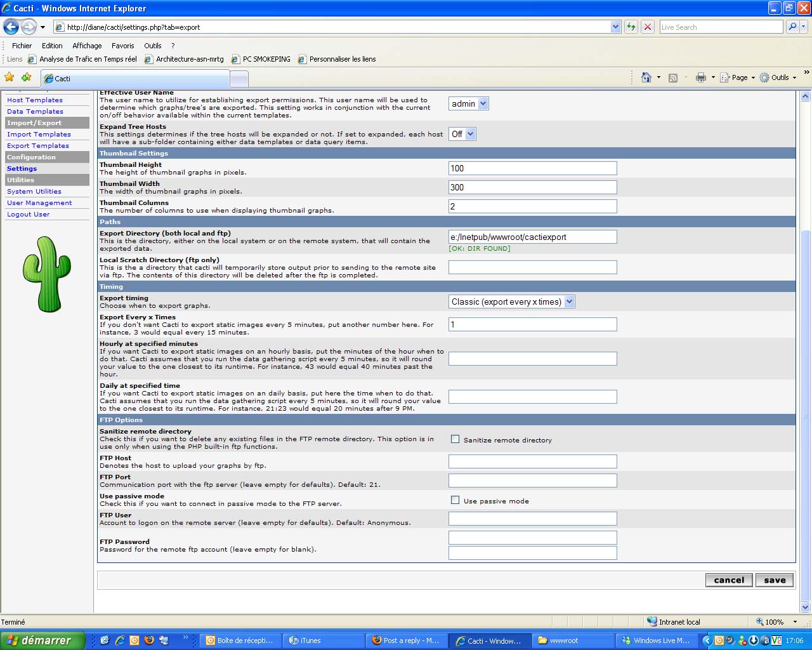Click the Thumbnail Height input field
The height and width of the screenshot is (650, 812).
pos(533,168)
